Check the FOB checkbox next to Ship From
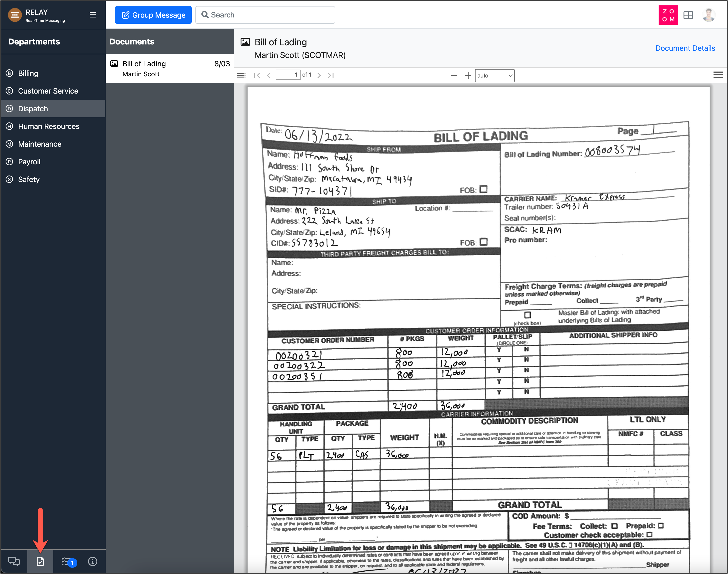This screenshot has height=574, width=728. 483,189
